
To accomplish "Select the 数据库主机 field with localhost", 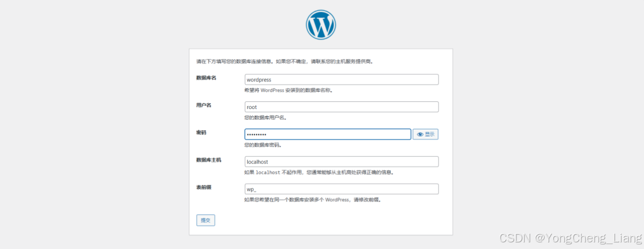I will 342,161.
